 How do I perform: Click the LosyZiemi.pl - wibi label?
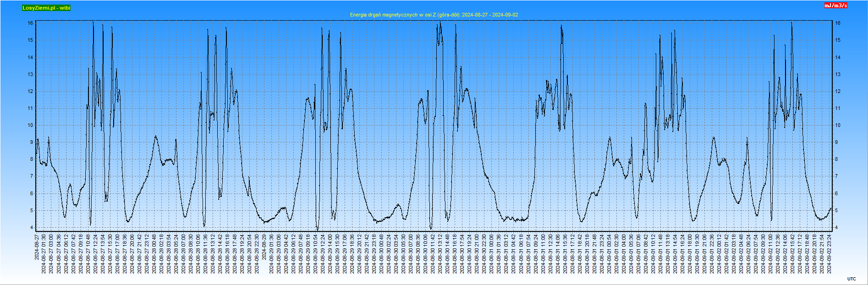tap(46, 8)
